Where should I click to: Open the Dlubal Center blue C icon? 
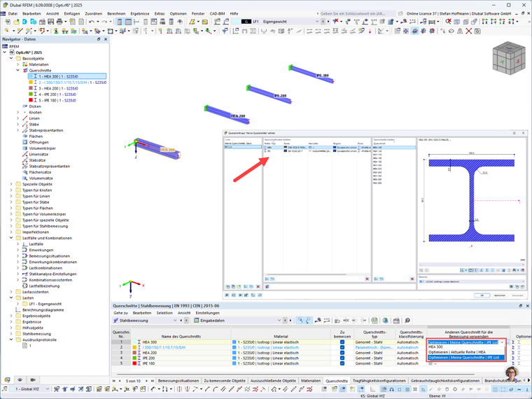24,22
